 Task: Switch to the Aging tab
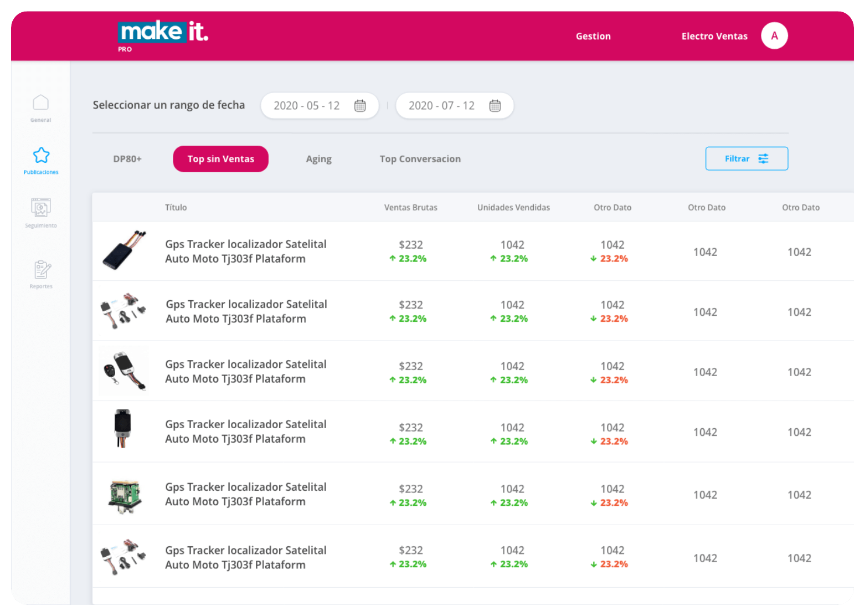point(318,159)
